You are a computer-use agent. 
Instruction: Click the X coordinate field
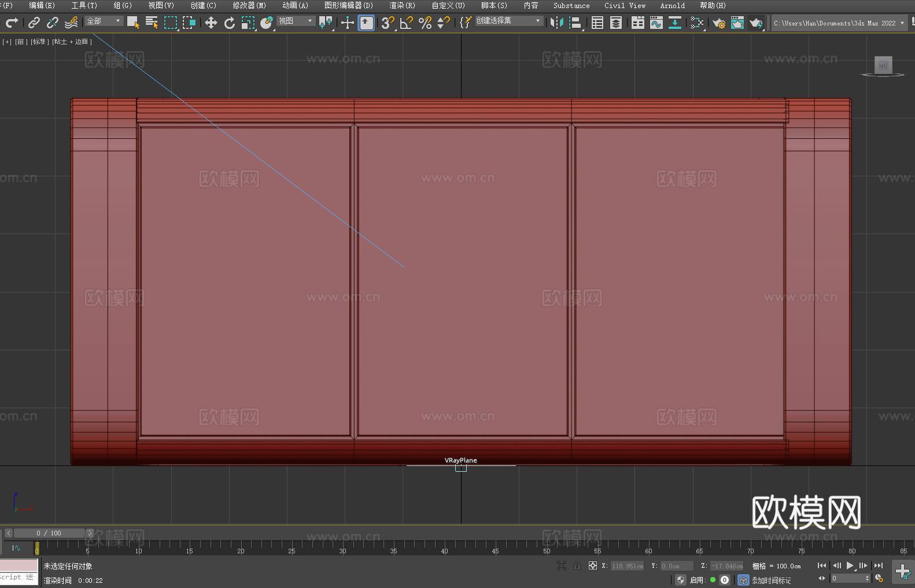pos(628,566)
